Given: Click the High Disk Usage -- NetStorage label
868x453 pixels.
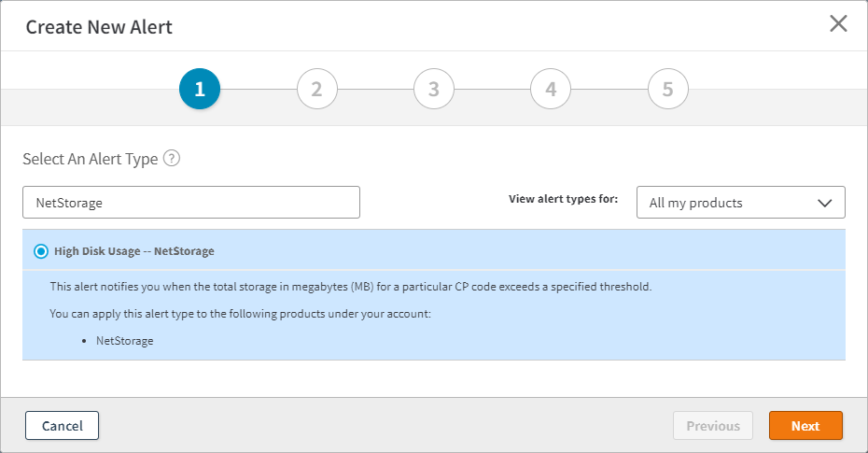Looking at the screenshot, I should (134, 251).
